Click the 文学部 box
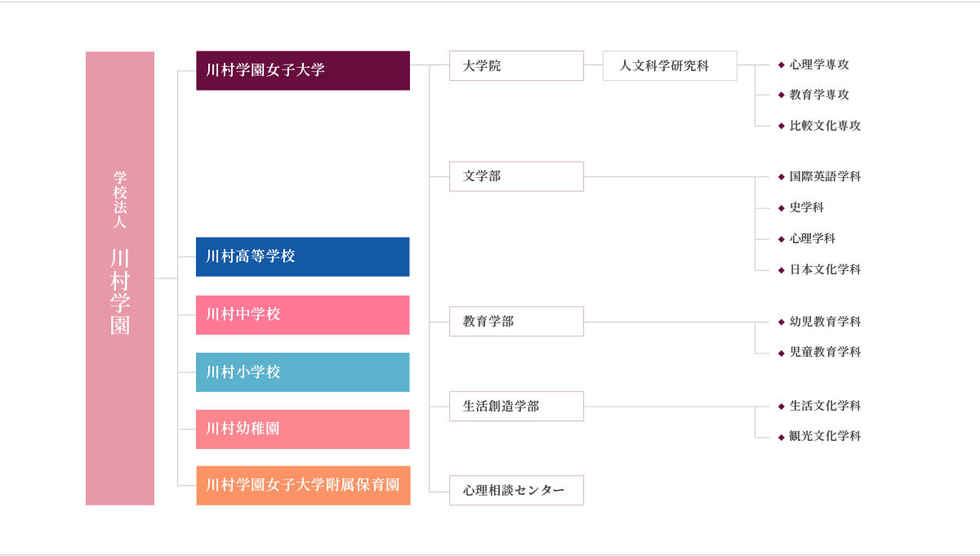Image resolution: width=980 pixels, height=556 pixels. pyautogui.click(x=516, y=176)
